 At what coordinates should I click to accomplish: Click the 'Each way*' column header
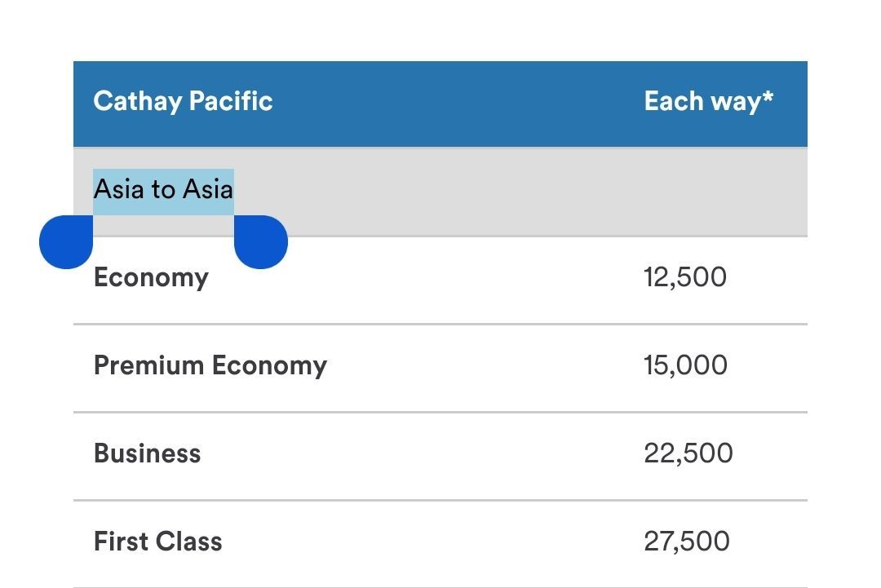(x=709, y=102)
